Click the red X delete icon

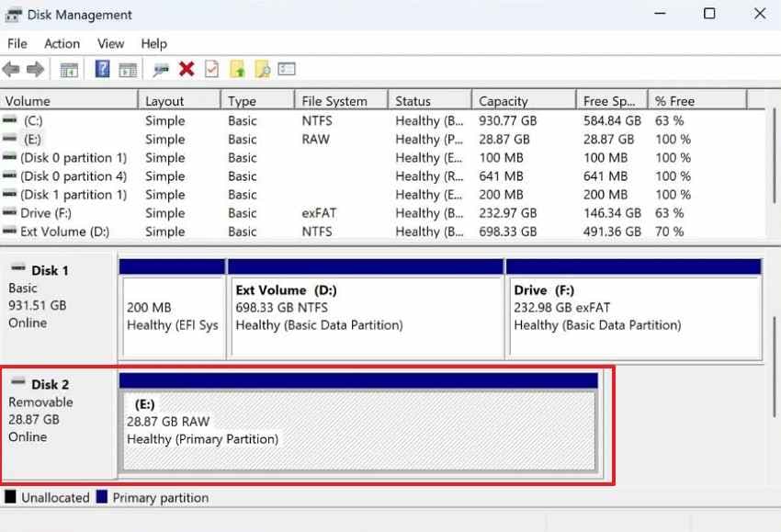(x=187, y=69)
